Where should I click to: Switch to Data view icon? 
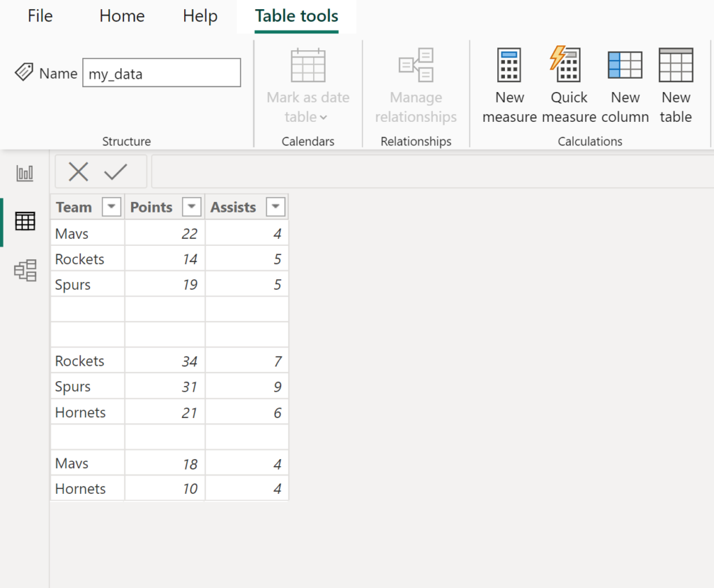[x=25, y=221]
